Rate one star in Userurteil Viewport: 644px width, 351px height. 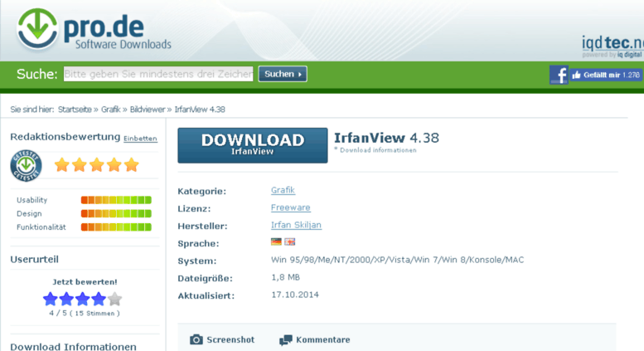pyautogui.click(x=50, y=299)
